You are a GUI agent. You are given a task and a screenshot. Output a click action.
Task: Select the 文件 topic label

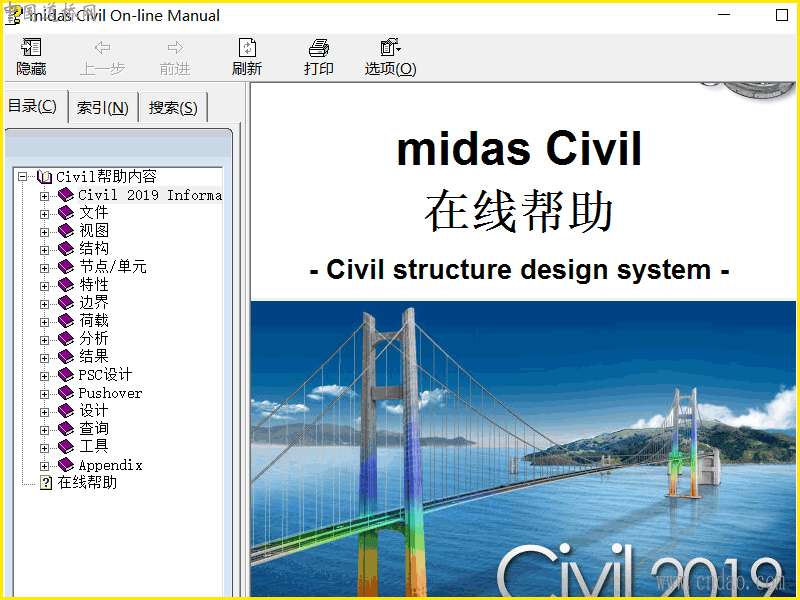(94, 212)
